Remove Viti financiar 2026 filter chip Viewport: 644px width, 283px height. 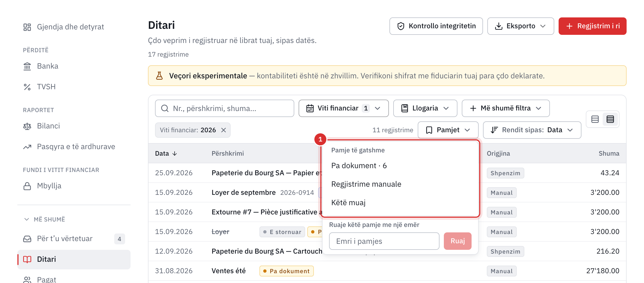point(224,130)
